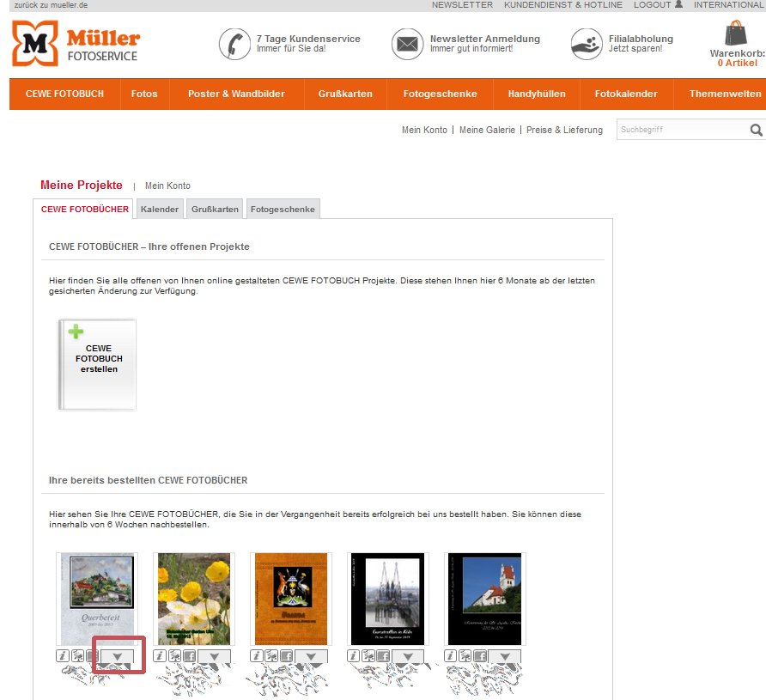The width and height of the screenshot is (766, 700).
Task: Click the Meine Projekte heading
Action: (x=81, y=186)
